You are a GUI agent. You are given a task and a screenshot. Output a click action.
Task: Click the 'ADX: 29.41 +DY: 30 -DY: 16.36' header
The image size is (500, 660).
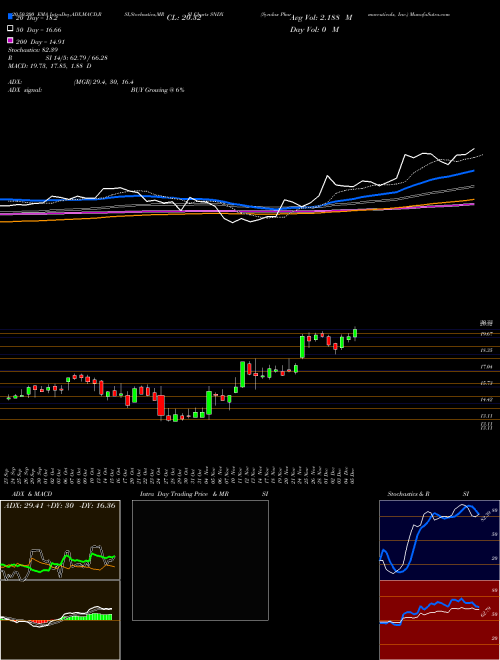(60, 506)
